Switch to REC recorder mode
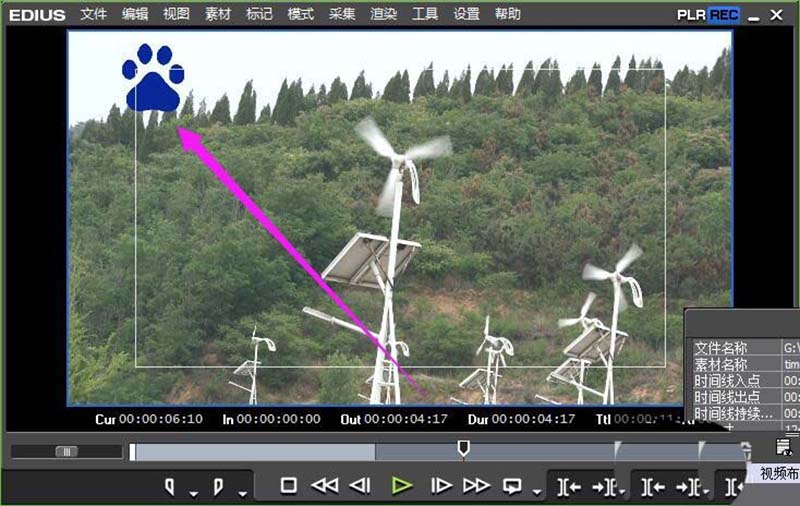This screenshot has width=800, height=506. 724,15
